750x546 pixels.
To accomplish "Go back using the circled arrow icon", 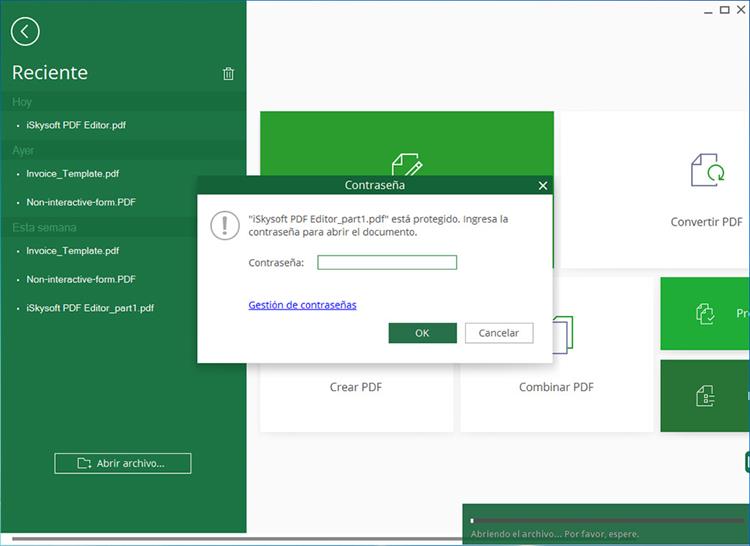I will (25, 32).
